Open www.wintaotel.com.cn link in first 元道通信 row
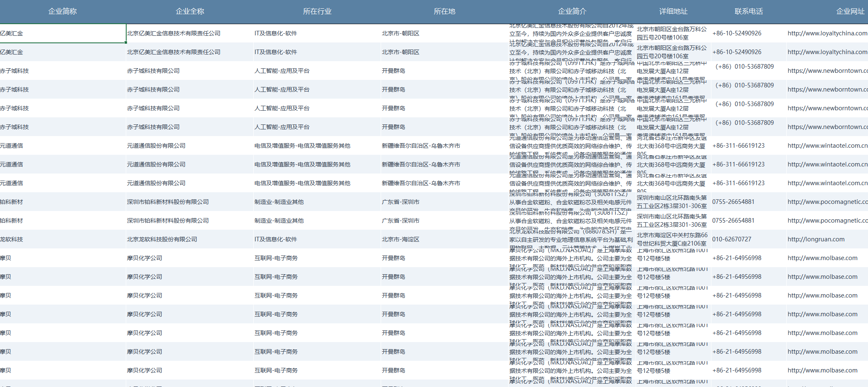 click(x=827, y=146)
